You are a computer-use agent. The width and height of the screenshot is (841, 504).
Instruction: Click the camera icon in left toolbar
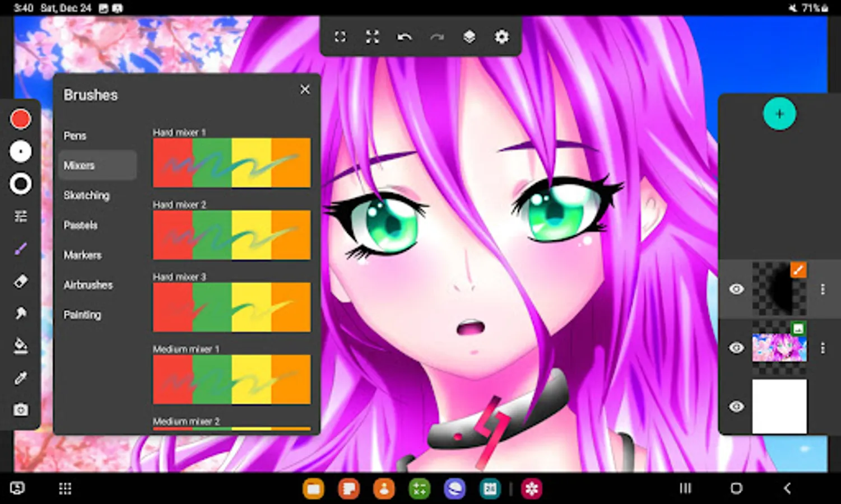[21, 410]
